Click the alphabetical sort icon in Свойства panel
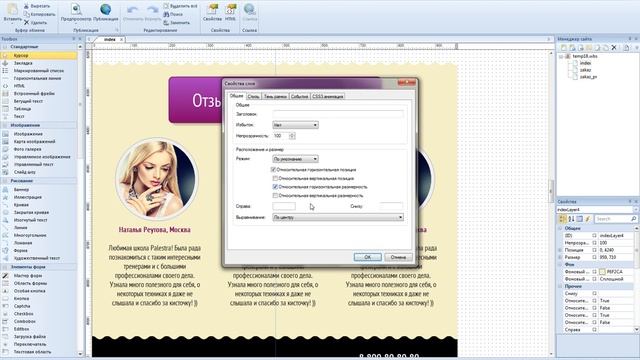 (571, 219)
